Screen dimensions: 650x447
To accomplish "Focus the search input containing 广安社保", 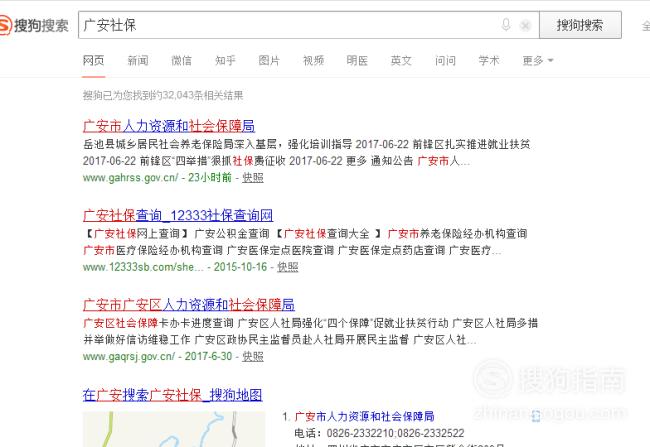I will [x=308, y=25].
